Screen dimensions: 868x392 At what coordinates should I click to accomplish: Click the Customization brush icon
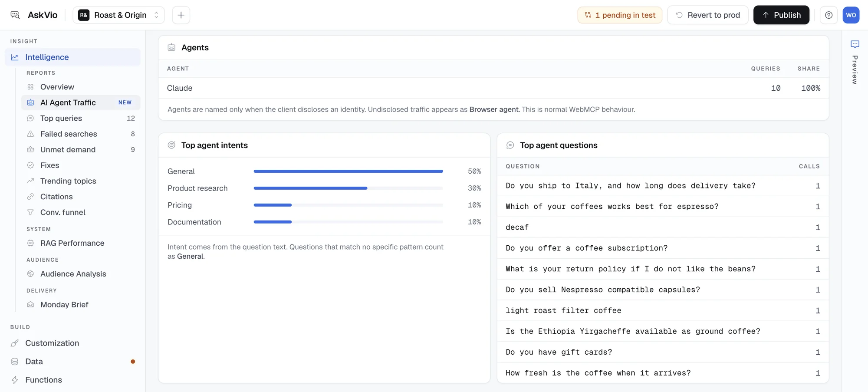click(x=15, y=343)
